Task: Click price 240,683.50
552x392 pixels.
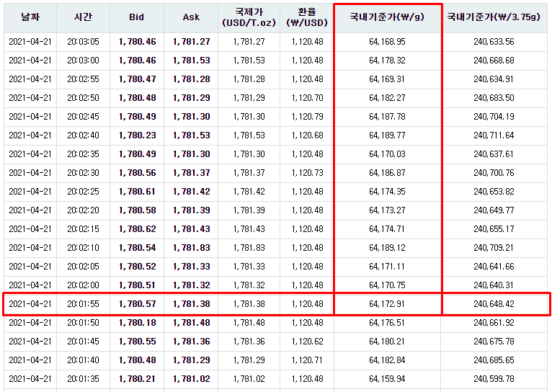Action: pyautogui.click(x=494, y=98)
